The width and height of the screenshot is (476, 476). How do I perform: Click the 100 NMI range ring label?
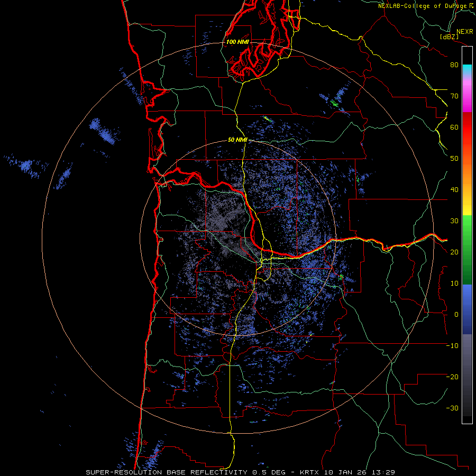[237, 42]
